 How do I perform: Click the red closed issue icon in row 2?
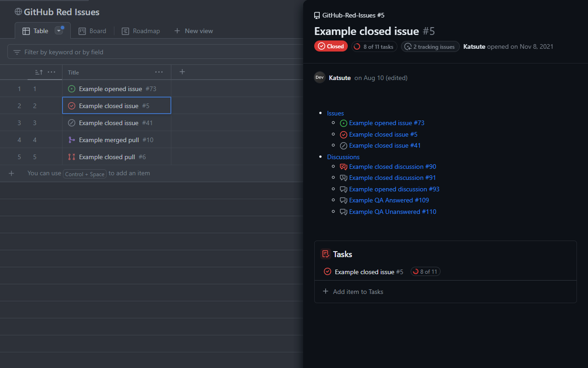[x=72, y=105]
